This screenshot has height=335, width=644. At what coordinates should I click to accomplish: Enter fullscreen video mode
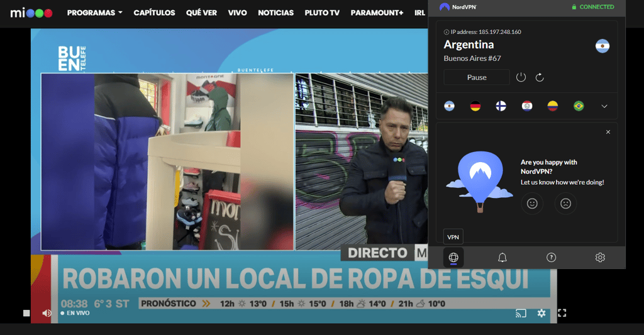tap(562, 313)
